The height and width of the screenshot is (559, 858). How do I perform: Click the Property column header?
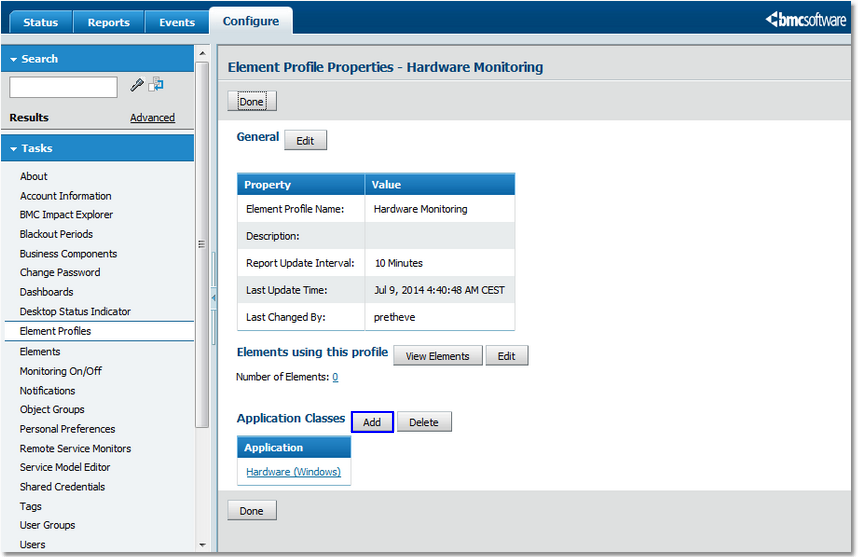301,185
